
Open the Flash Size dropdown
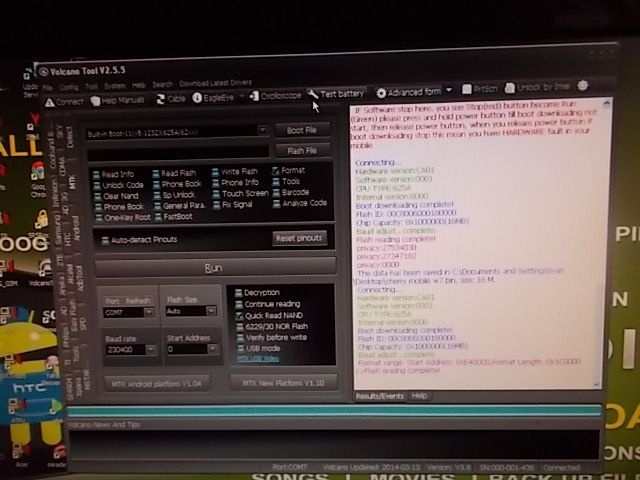212,312
